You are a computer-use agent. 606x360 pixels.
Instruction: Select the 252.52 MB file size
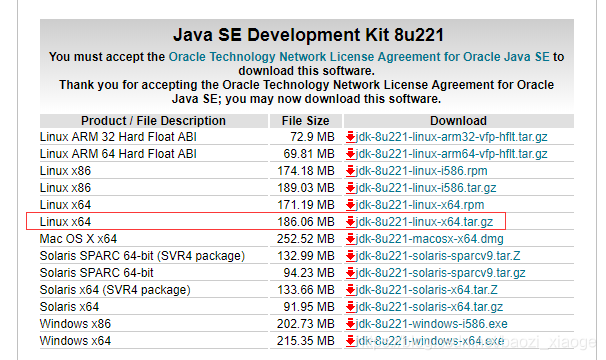[306, 239]
